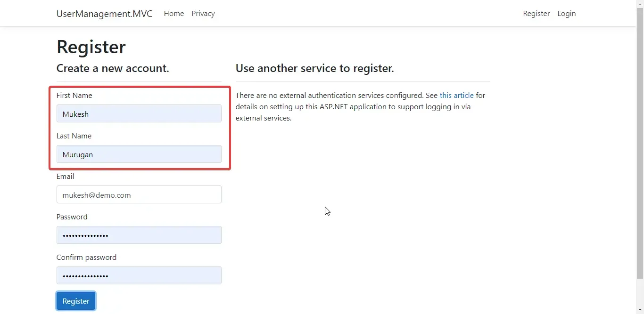
Task: Click the 'Create a new account' heading
Action: tap(112, 68)
